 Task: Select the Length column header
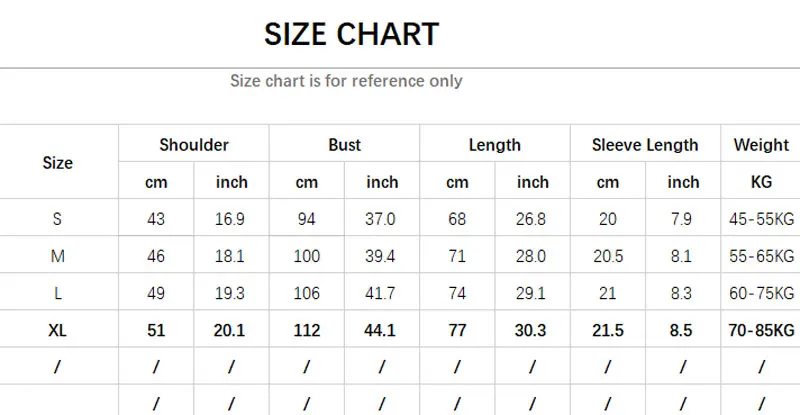coord(495,145)
